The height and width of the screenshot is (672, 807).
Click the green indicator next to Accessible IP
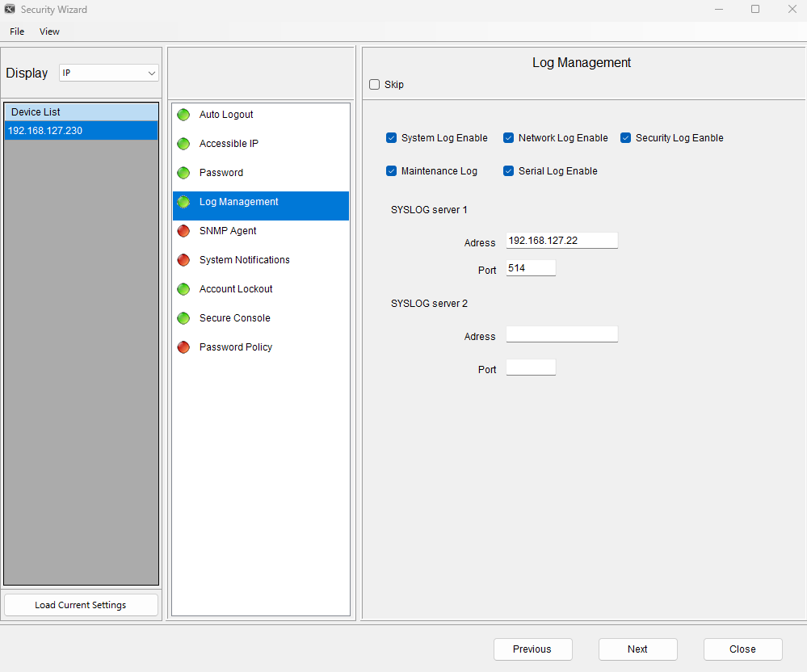(x=183, y=144)
